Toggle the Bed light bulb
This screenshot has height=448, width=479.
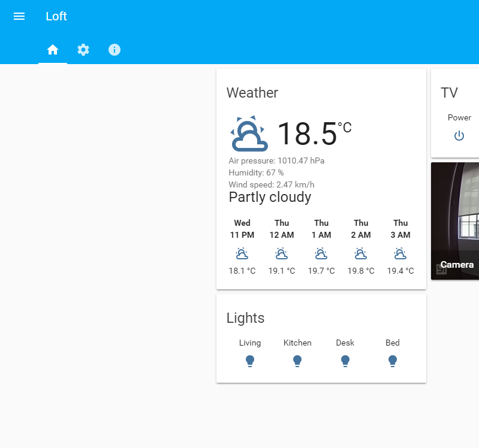[x=393, y=361]
